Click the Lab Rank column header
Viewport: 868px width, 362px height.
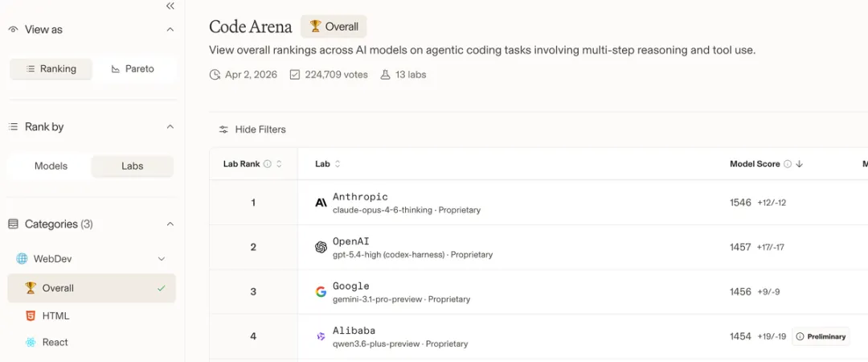click(x=241, y=164)
